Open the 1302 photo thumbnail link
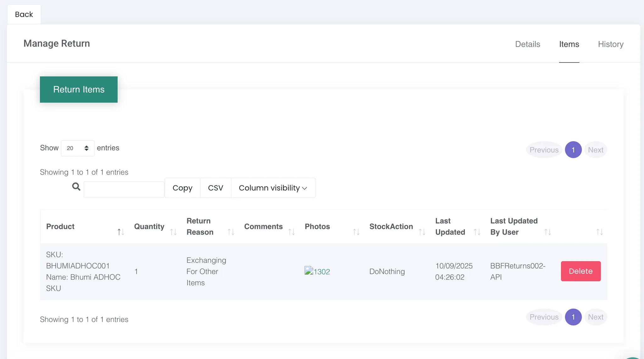Image resolution: width=644 pixels, height=359 pixels. pyautogui.click(x=317, y=272)
